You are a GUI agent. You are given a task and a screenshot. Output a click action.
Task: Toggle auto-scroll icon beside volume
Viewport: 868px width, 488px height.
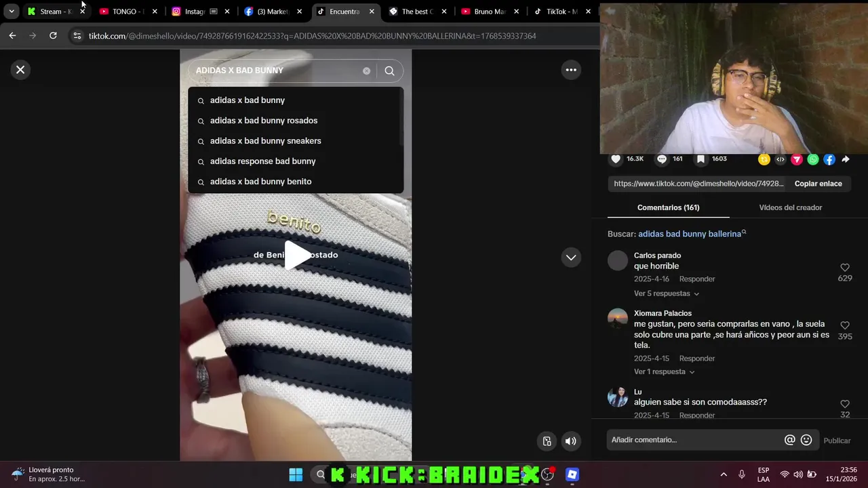(547, 441)
